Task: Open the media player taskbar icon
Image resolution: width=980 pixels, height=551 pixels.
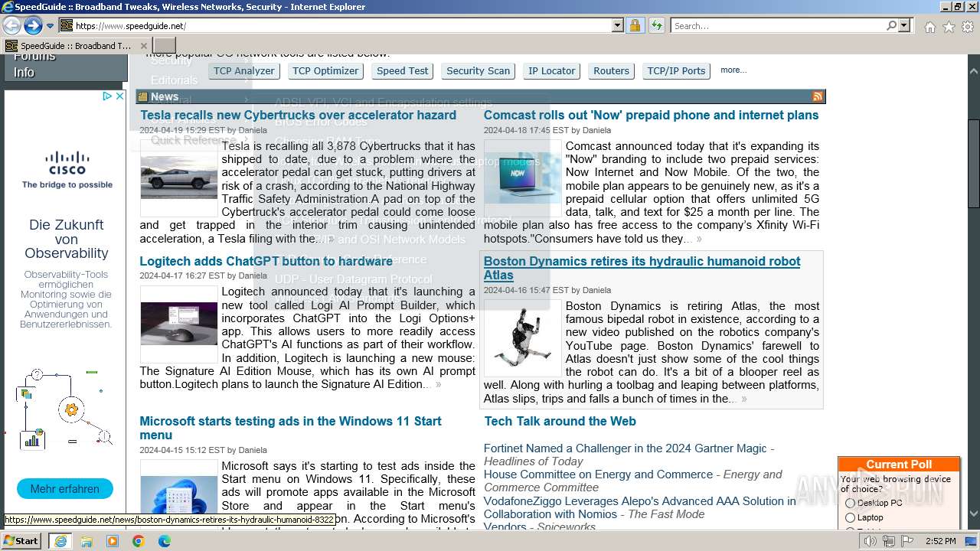Action: pos(113,541)
